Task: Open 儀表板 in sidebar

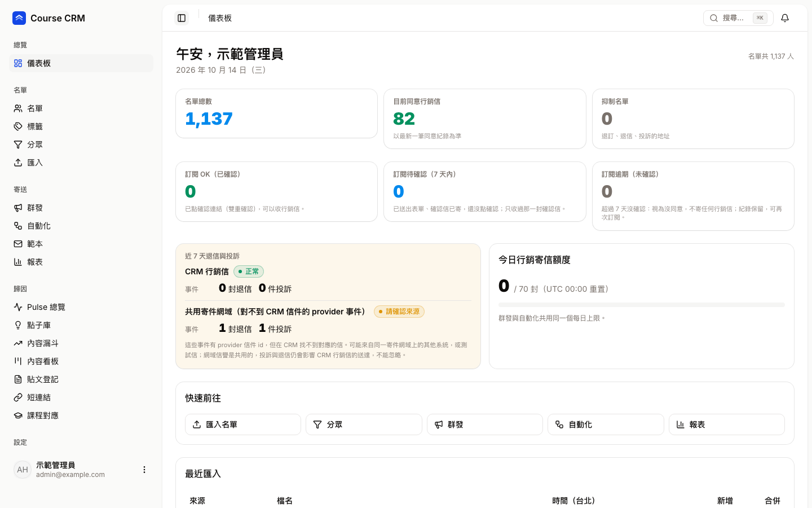Action: 81,63
